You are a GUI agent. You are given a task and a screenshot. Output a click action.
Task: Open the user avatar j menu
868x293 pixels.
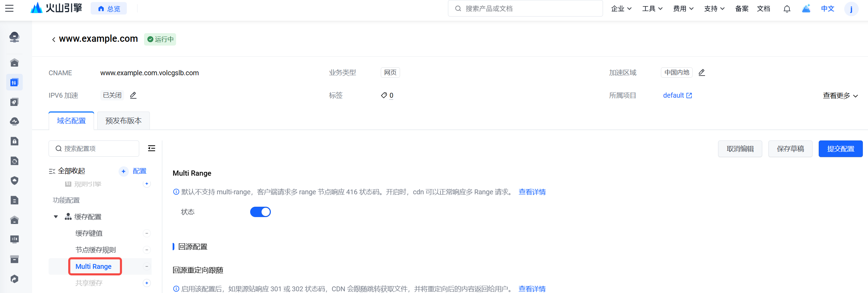pyautogui.click(x=851, y=9)
